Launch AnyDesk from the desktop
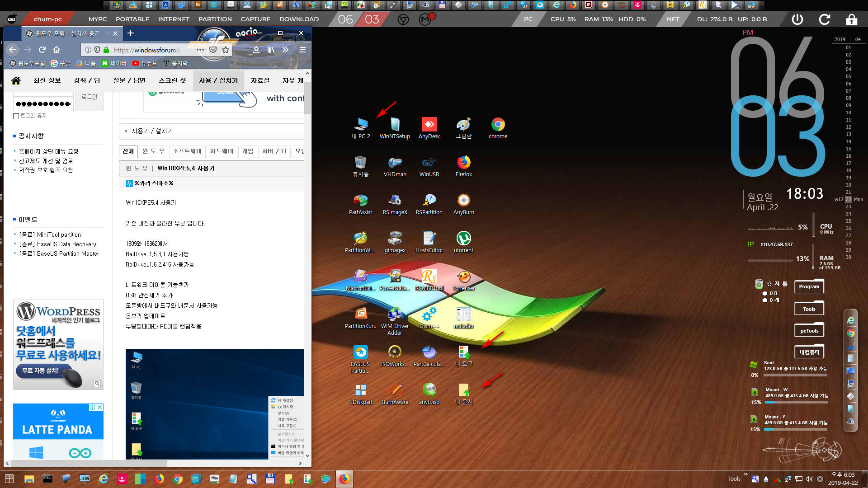Image resolution: width=868 pixels, height=488 pixels. point(429,128)
